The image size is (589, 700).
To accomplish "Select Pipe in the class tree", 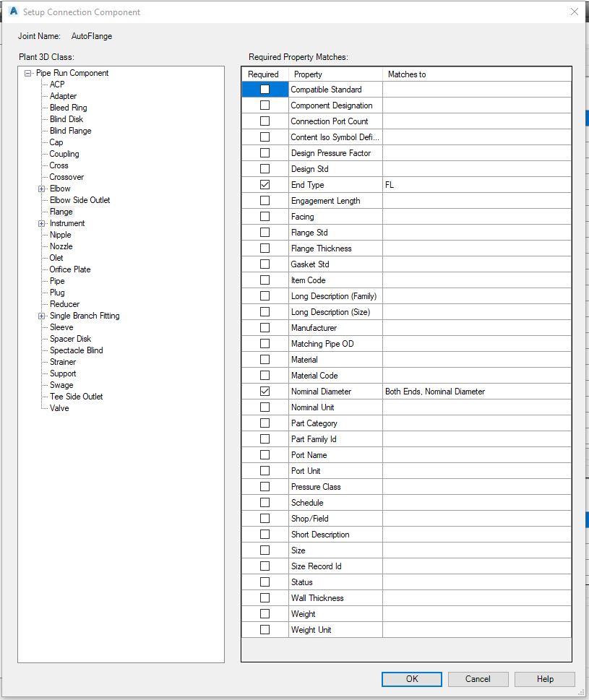I will pos(57,281).
